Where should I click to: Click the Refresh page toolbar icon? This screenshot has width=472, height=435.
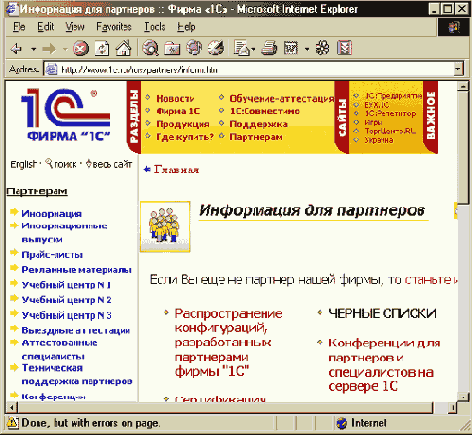(x=102, y=48)
